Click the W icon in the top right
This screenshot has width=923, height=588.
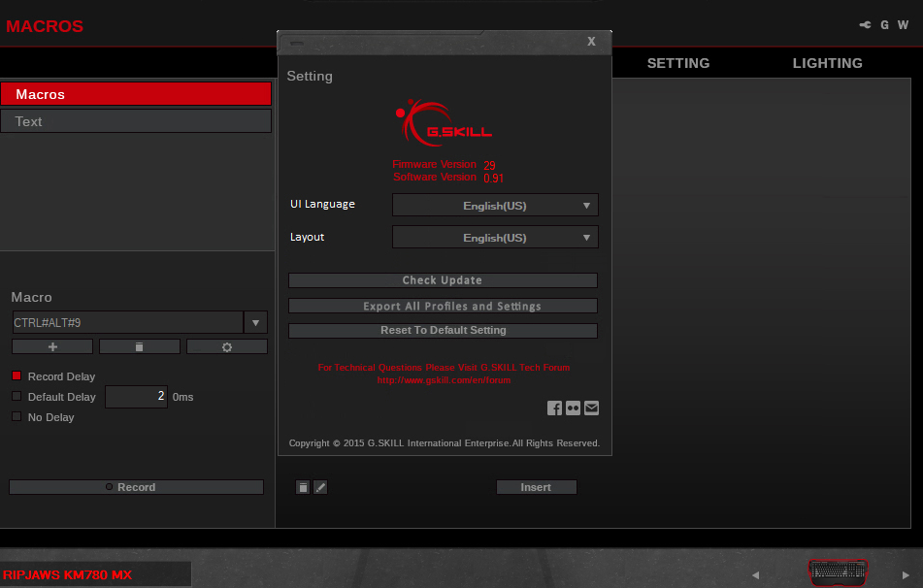click(x=903, y=24)
